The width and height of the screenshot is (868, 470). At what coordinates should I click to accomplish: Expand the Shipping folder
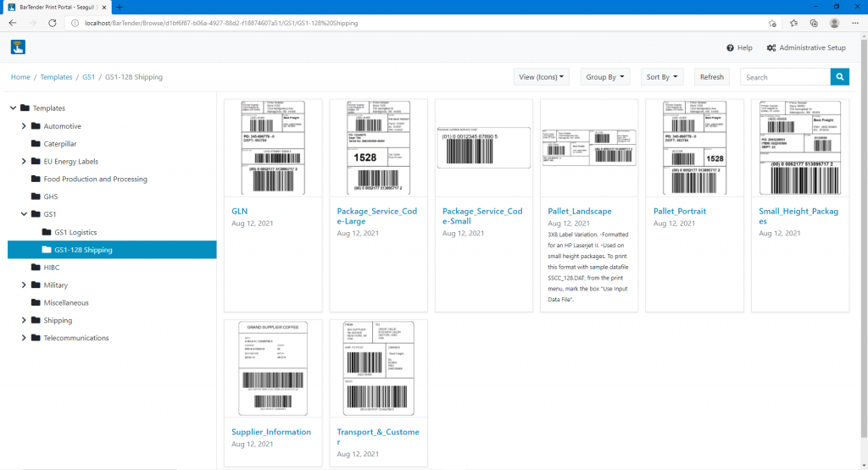coord(24,320)
